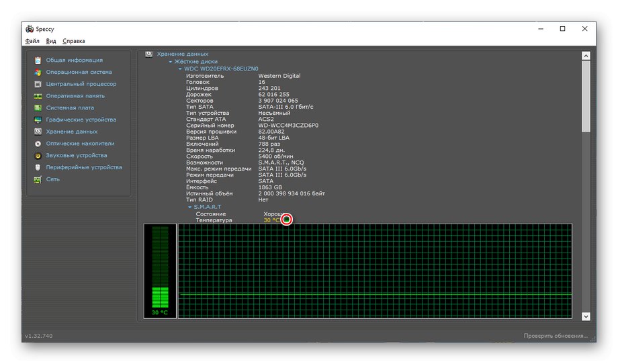Select the Сеть network icon
Screen dimensions: 618x364
point(38,179)
